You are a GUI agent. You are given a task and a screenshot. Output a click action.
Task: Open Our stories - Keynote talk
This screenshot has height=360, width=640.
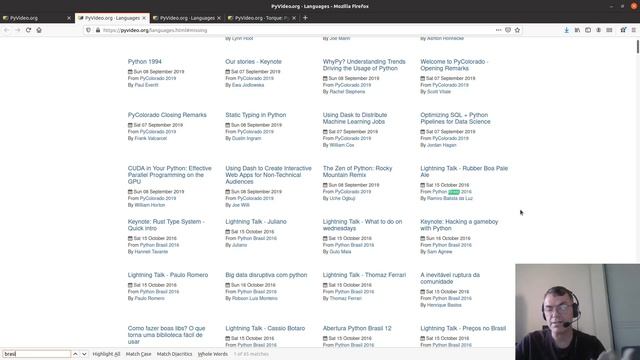pyautogui.click(x=253, y=62)
